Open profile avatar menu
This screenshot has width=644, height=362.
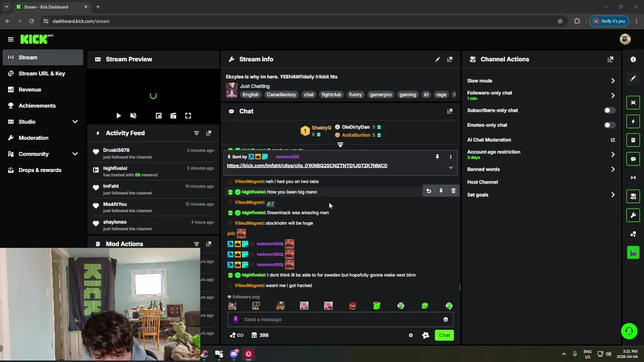point(625,39)
